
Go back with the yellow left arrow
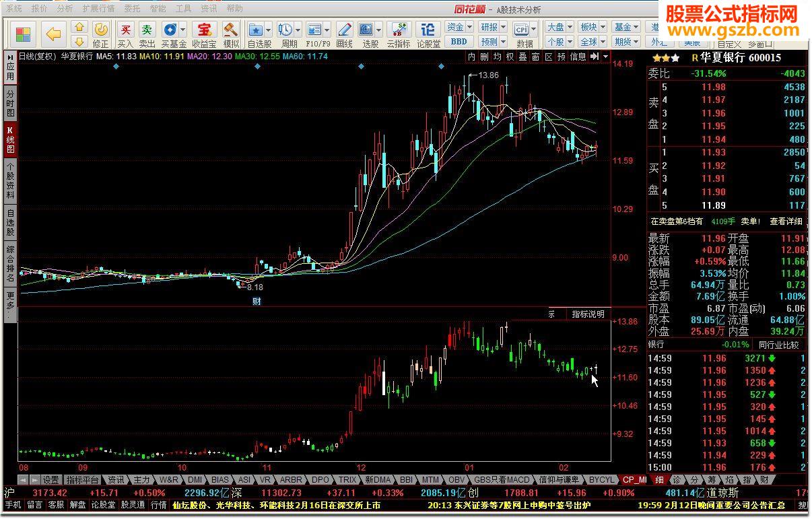tap(54, 34)
